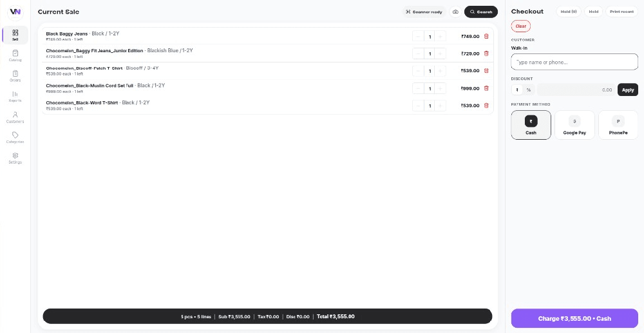Decrease quantity of Black-Word T-Shirt
The width and height of the screenshot is (644, 333).
tap(418, 106)
